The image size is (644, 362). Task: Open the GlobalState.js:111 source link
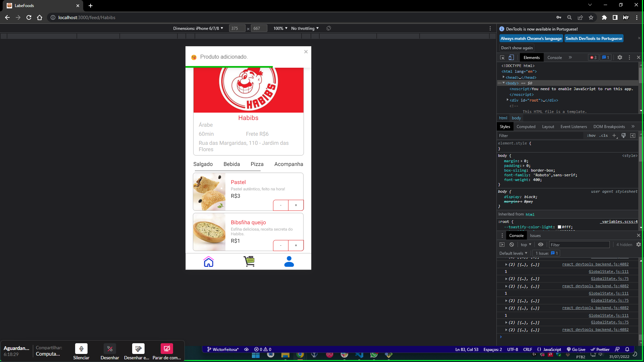pos(608,271)
